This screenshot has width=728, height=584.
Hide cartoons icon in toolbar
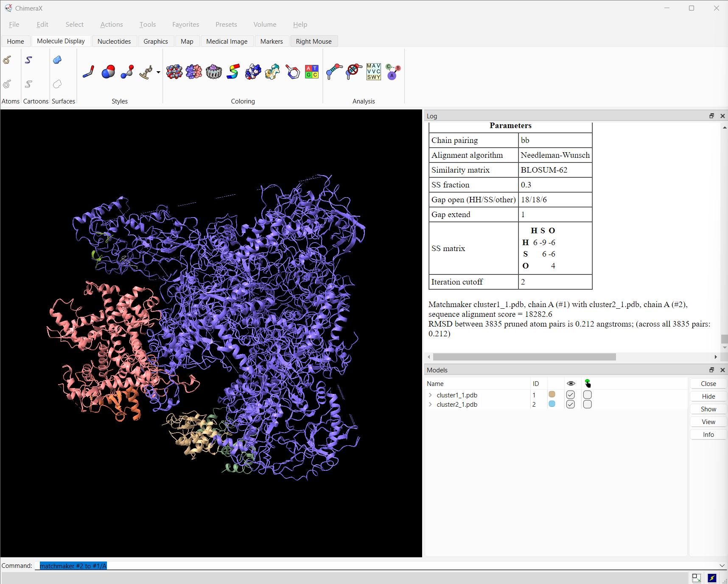pos(28,84)
